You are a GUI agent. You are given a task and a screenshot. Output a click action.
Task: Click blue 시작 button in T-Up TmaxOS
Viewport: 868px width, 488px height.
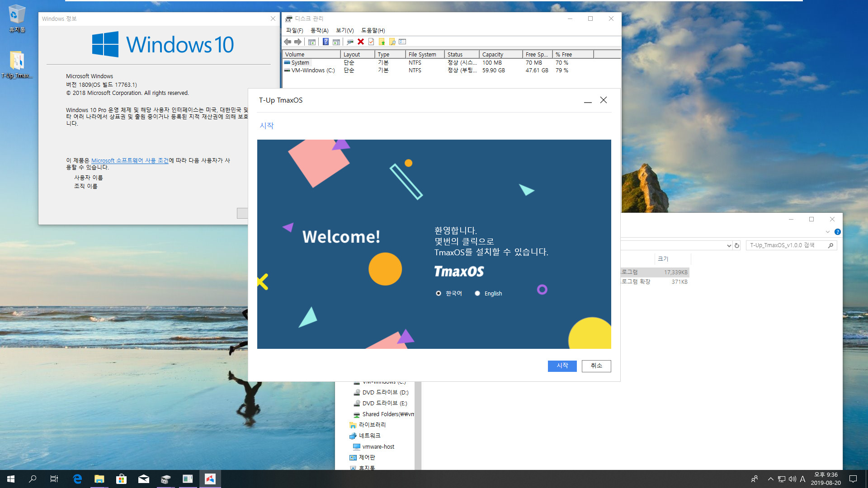click(562, 366)
